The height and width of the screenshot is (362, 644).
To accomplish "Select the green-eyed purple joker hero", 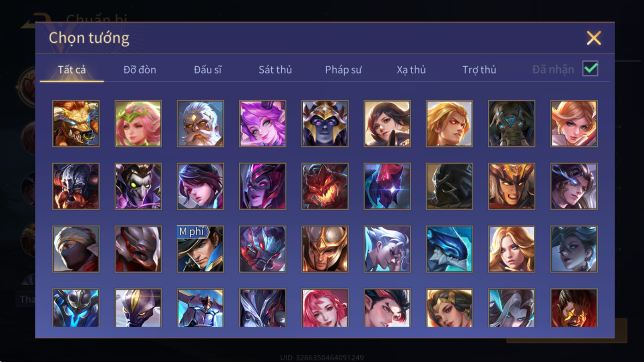I will click(138, 186).
